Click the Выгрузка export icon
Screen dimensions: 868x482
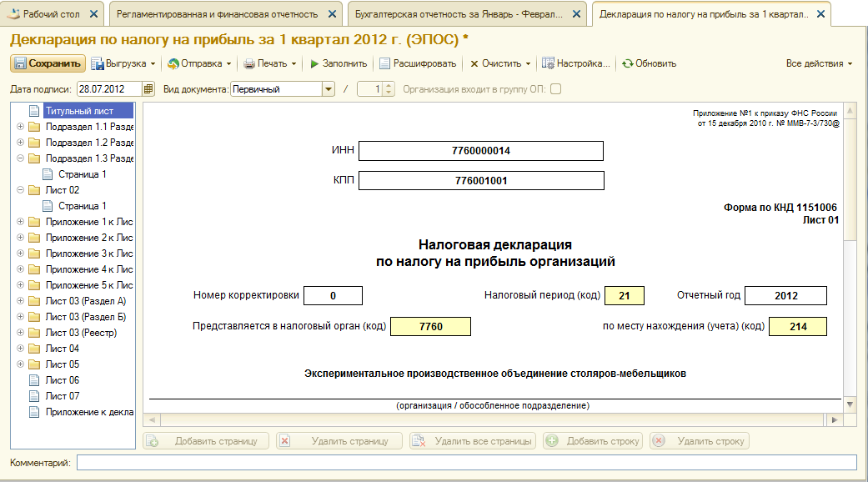point(98,63)
